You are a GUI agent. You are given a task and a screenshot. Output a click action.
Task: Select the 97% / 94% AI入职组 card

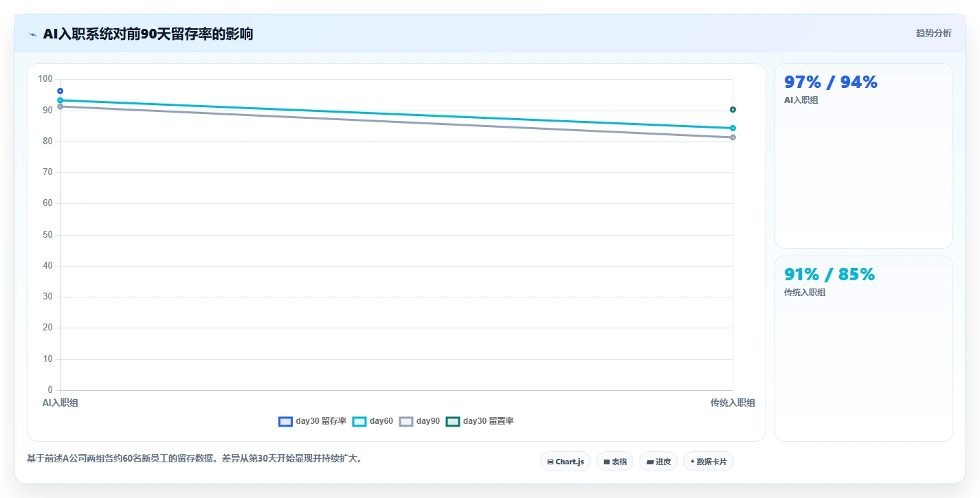864,156
